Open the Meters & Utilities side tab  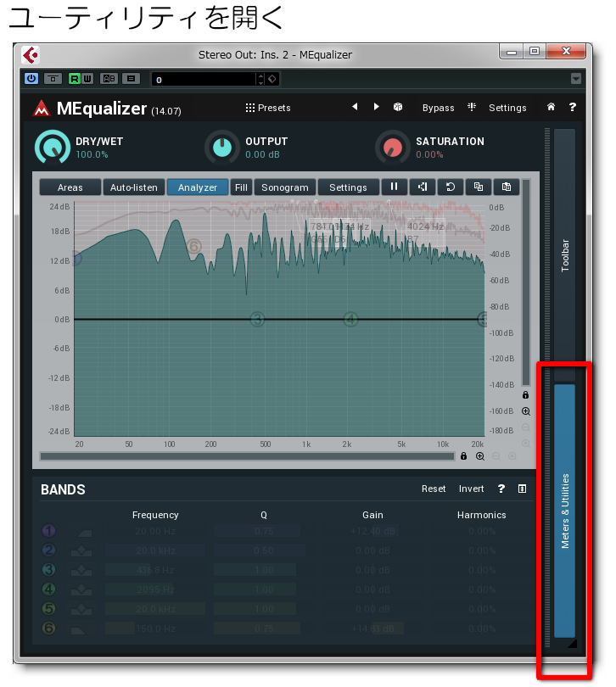tap(565, 511)
